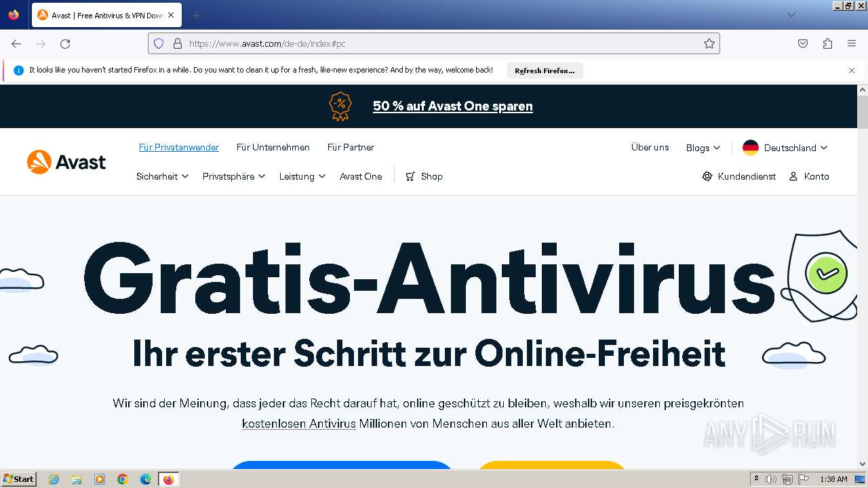Image resolution: width=868 pixels, height=488 pixels.
Task: Expand the Blogs dropdown
Action: (x=703, y=148)
